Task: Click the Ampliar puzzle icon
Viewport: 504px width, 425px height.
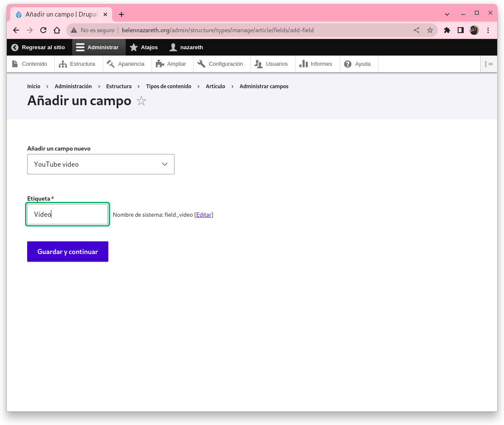Action: (x=160, y=64)
